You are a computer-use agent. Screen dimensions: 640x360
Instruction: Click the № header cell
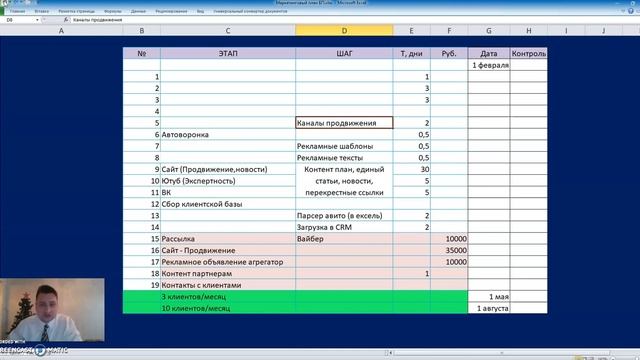pyautogui.click(x=142, y=53)
